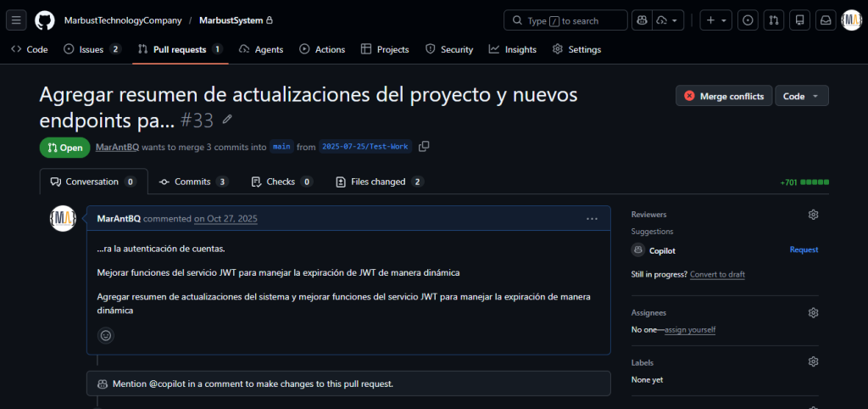Open the Labels settings gear

click(x=813, y=361)
